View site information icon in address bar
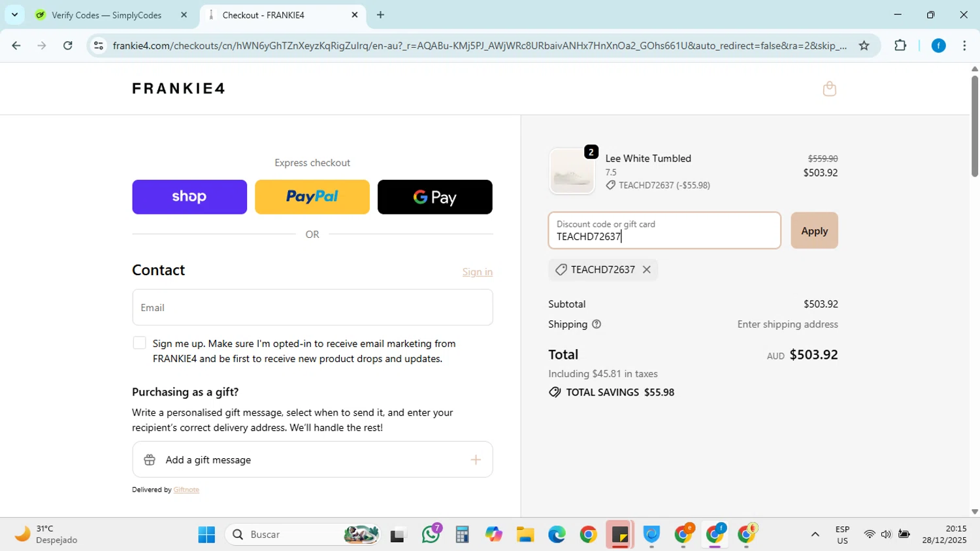Screen dimensions: 980x551 [99, 46]
